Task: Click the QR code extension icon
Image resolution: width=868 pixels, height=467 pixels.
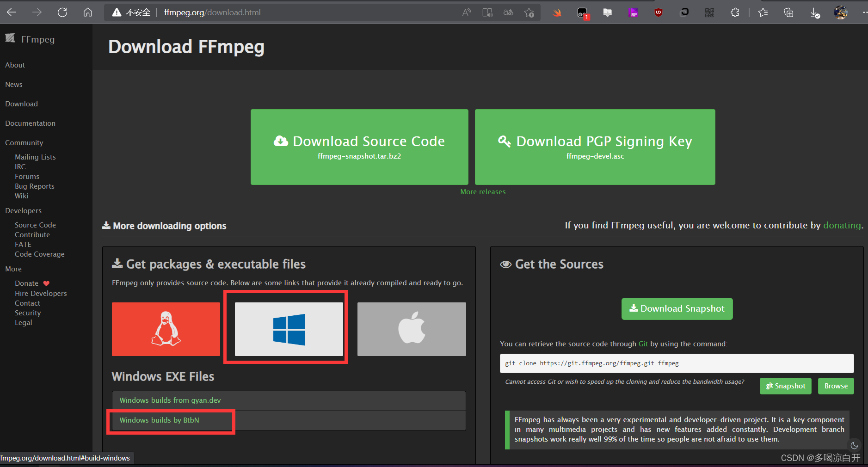Action: 709,13
